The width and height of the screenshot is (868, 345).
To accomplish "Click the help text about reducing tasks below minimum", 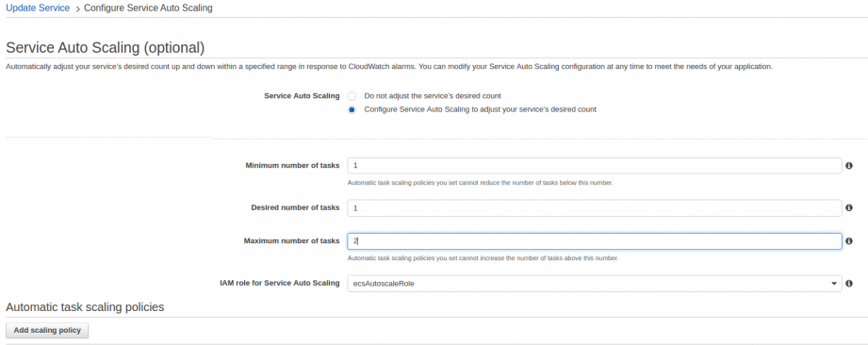I will [x=480, y=183].
